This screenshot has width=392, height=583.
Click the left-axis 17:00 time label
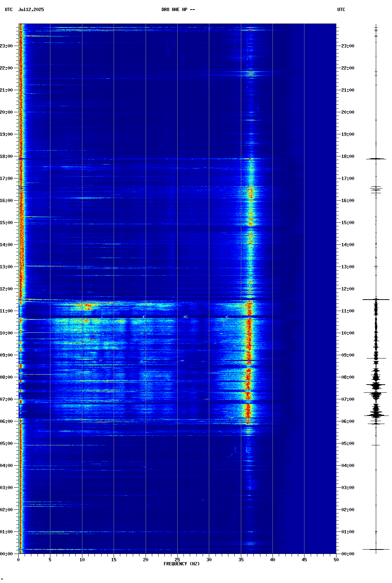pos(6,179)
